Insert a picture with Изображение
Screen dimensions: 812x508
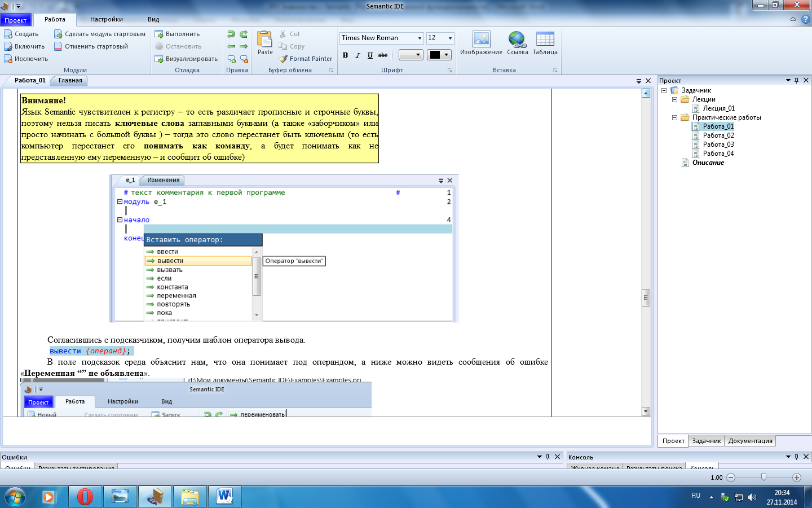pos(481,43)
